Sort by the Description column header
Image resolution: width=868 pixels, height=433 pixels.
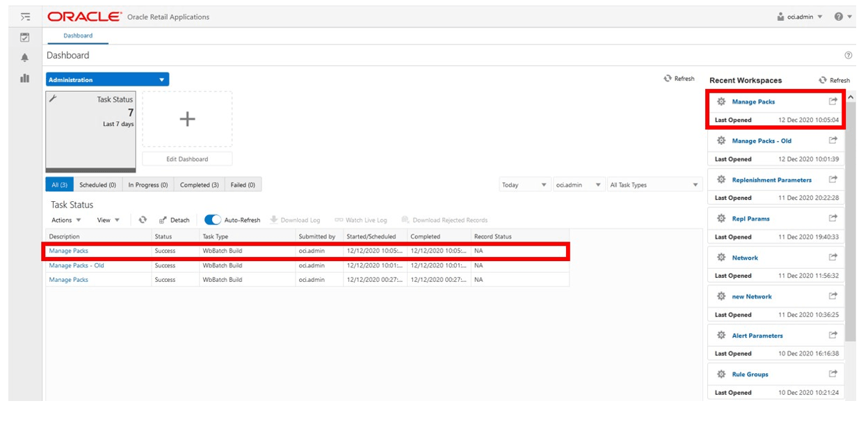(x=99, y=237)
